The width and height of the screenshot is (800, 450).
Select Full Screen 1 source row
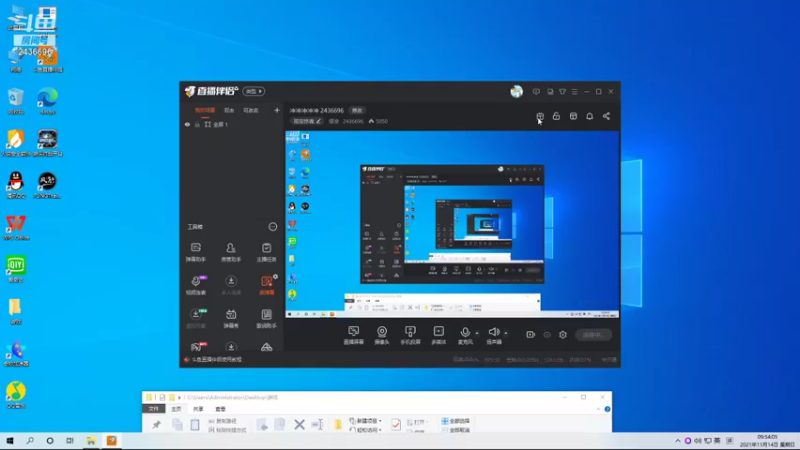click(232, 124)
